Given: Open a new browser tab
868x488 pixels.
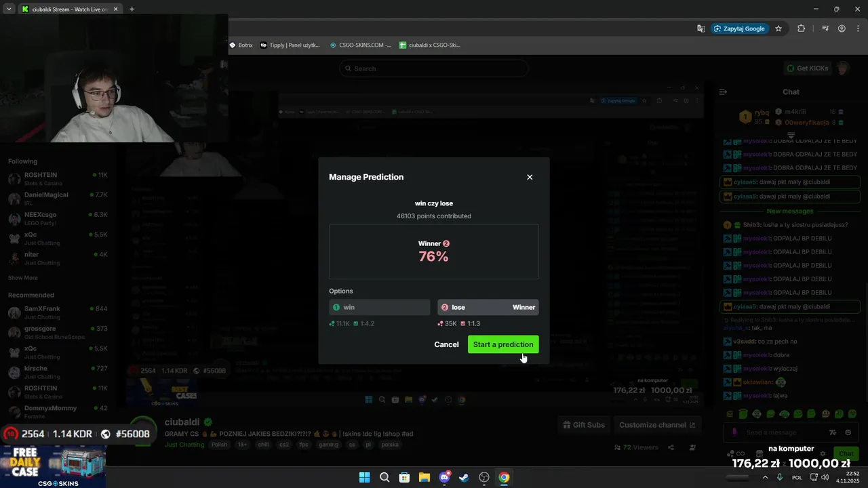Looking at the screenshot, I should [132, 9].
